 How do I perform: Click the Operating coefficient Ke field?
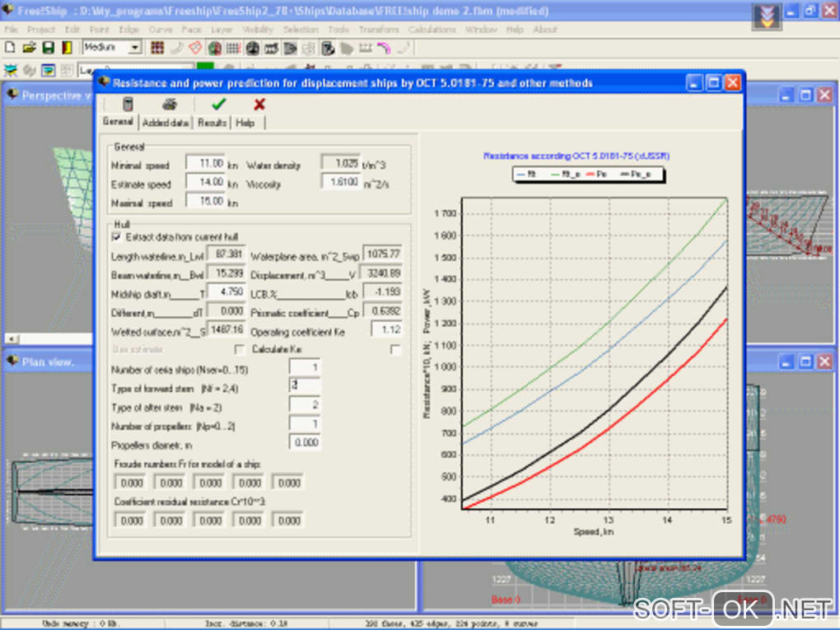385,330
